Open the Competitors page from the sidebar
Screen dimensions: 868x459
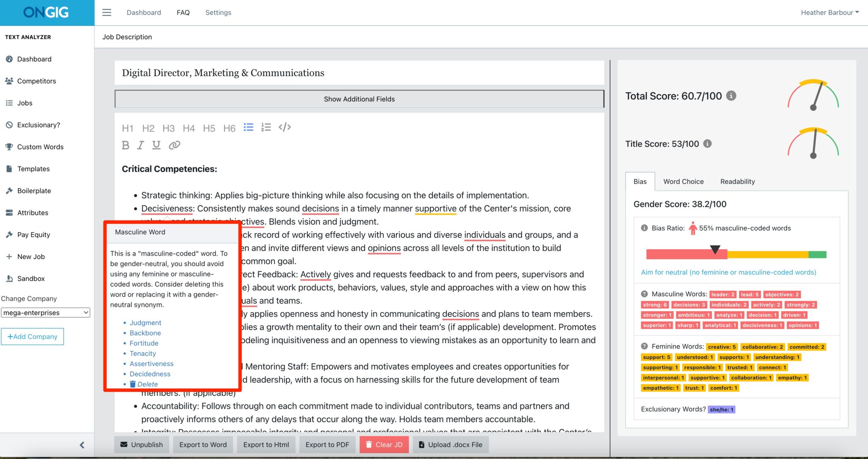(x=36, y=81)
